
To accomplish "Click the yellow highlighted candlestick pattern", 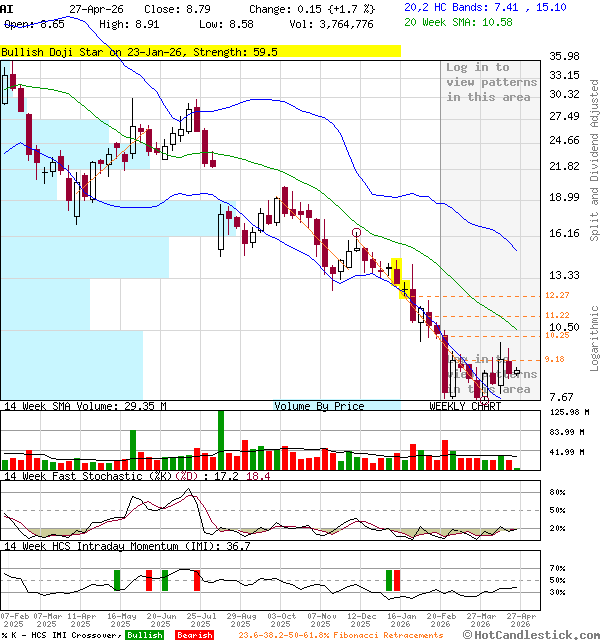I will point(400,278).
